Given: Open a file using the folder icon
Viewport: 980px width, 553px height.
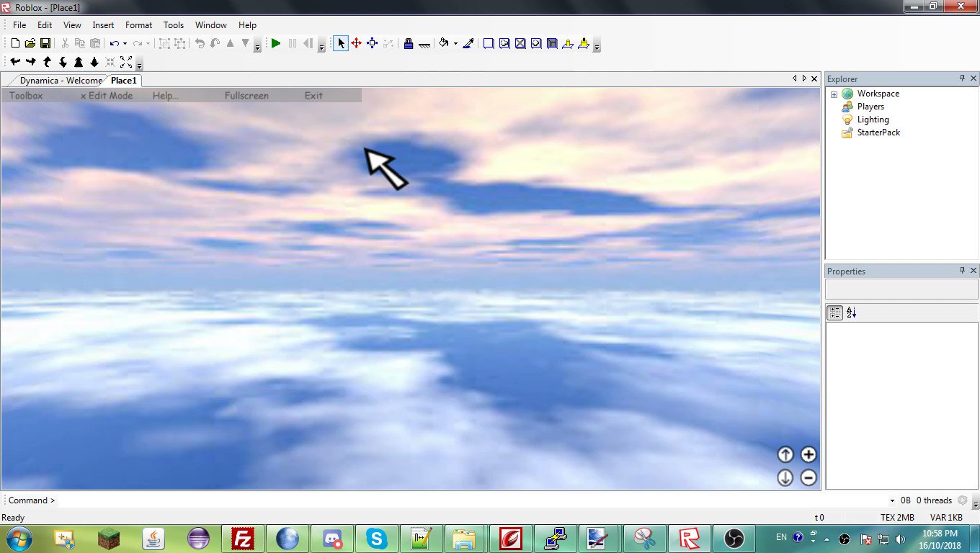Looking at the screenshot, I should [30, 43].
